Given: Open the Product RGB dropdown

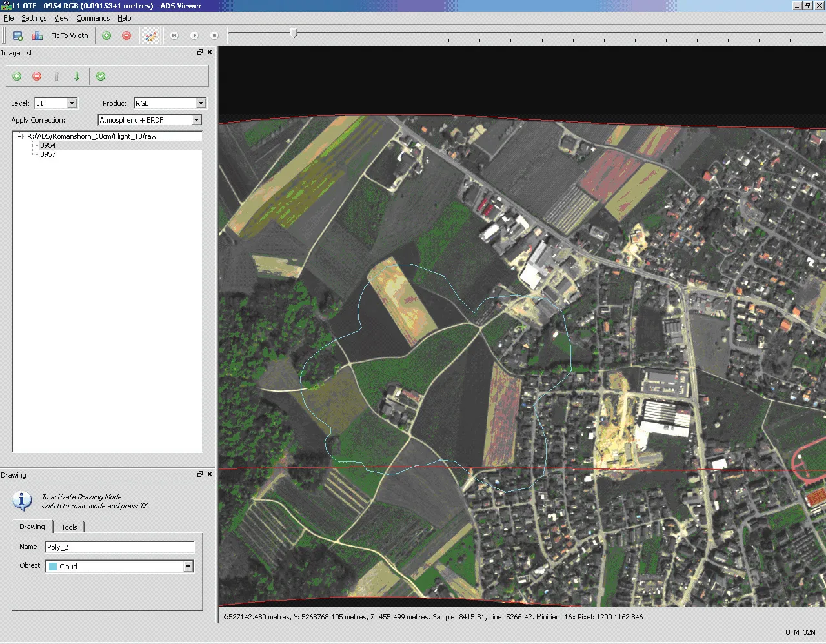Looking at the screenshot, I should (201, 103).
